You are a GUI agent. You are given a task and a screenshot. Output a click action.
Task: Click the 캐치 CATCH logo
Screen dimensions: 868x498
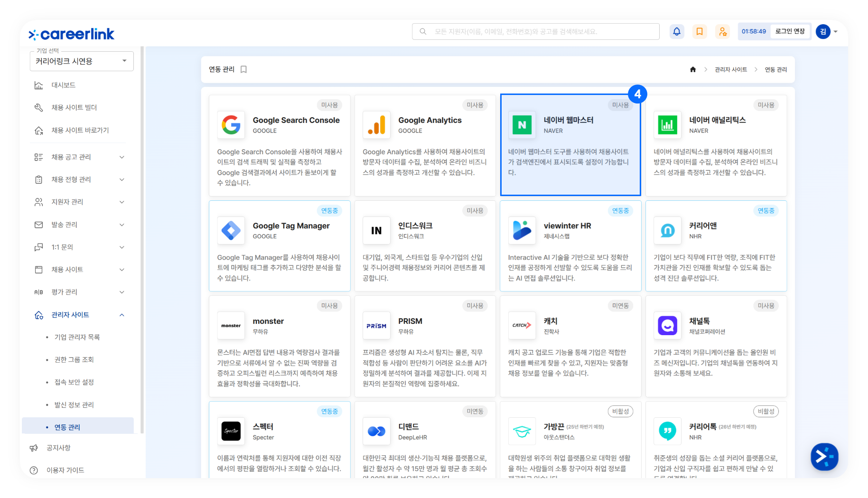click(x=522, y=326)
